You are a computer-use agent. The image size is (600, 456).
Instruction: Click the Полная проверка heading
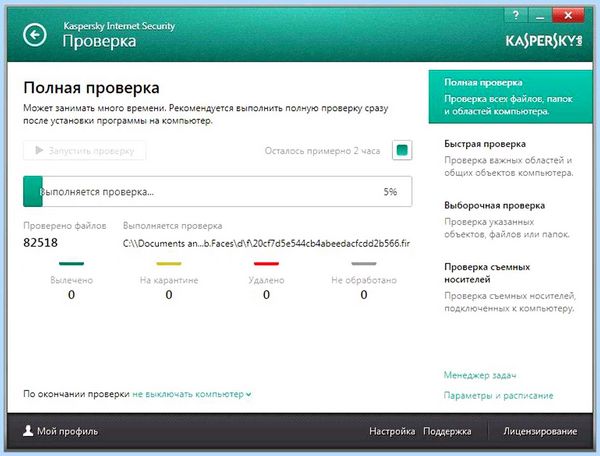pyautogui.click(x=91, y=88)
